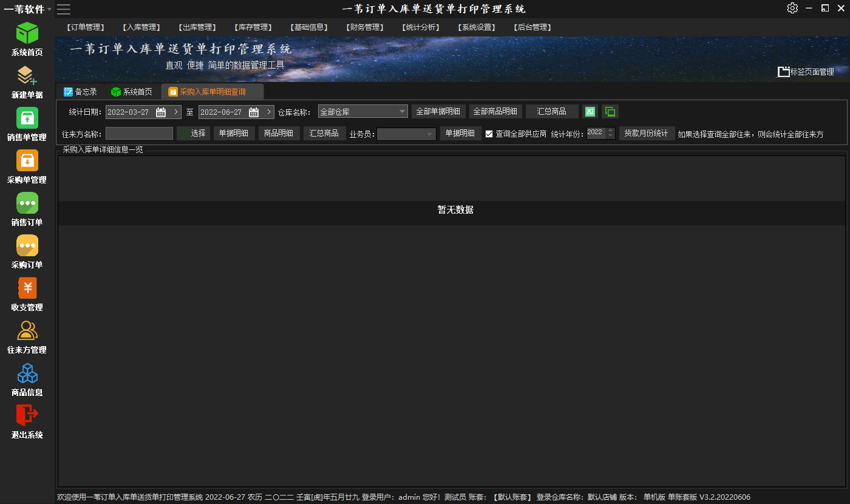Expand the 仓库名称 dropdown

click(x=403, y=112)
